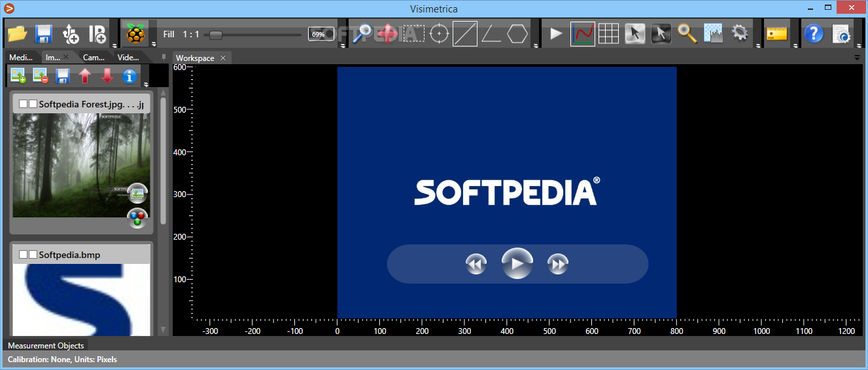Screen dimensions: 868x370
Task: Tick the second checkbox of Softpedia.bmp
Action: click(x=33, y=255)
